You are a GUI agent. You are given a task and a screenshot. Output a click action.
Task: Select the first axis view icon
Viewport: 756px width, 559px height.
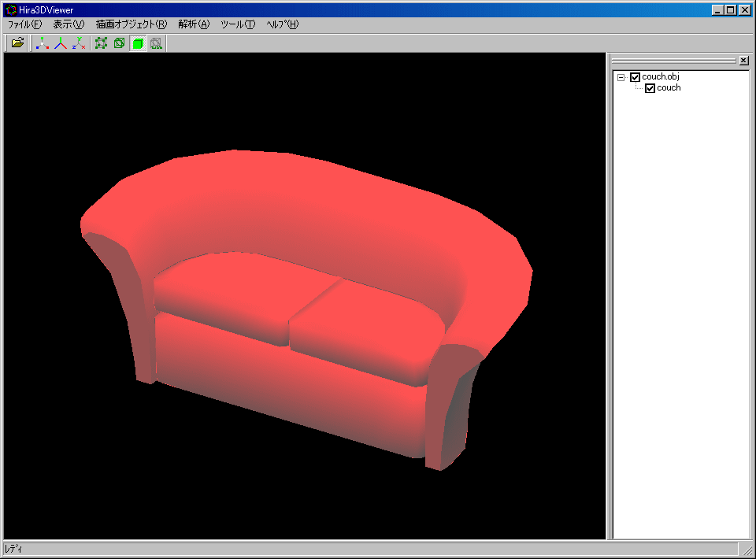(43, 43)
